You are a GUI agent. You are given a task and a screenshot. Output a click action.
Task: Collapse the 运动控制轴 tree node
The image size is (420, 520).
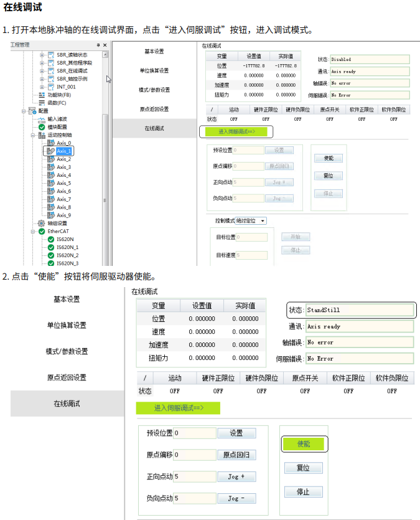[x=33, y=135]
